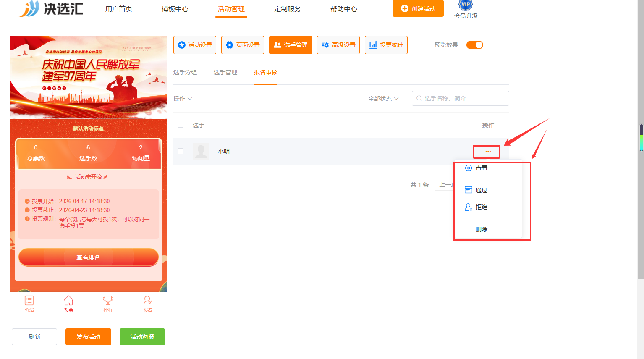Click the 上一页 pagination button
This screenshot has height=359, width=644.
(x=445, y=185)
